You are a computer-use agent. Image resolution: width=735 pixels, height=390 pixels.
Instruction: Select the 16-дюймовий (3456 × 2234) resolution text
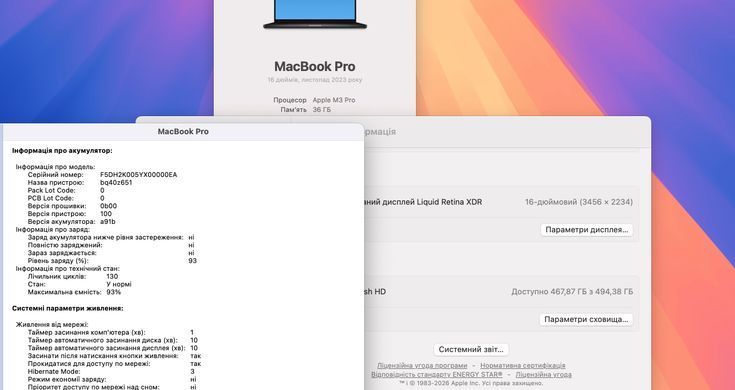pos(578,202)
